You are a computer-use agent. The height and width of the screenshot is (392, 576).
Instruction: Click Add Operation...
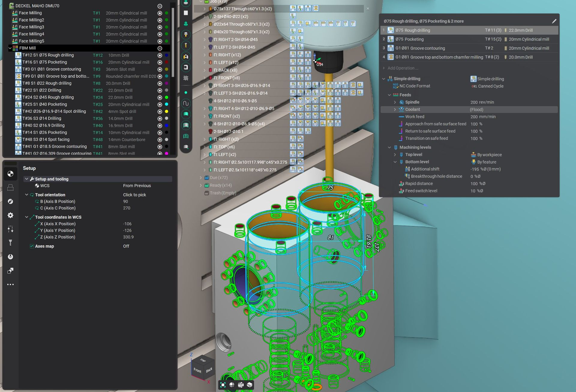[x=402, y=68]
